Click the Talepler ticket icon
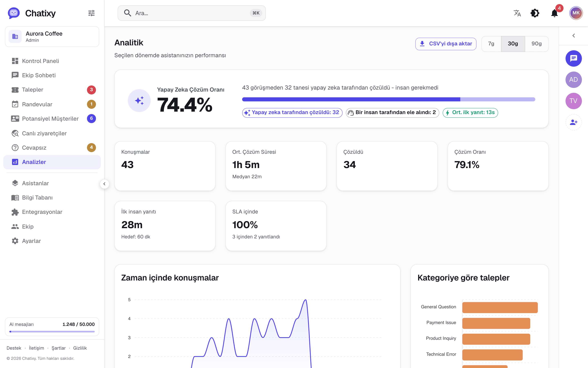Image resolution: width=588 pixels, height=368 pixels. [15, 90]
